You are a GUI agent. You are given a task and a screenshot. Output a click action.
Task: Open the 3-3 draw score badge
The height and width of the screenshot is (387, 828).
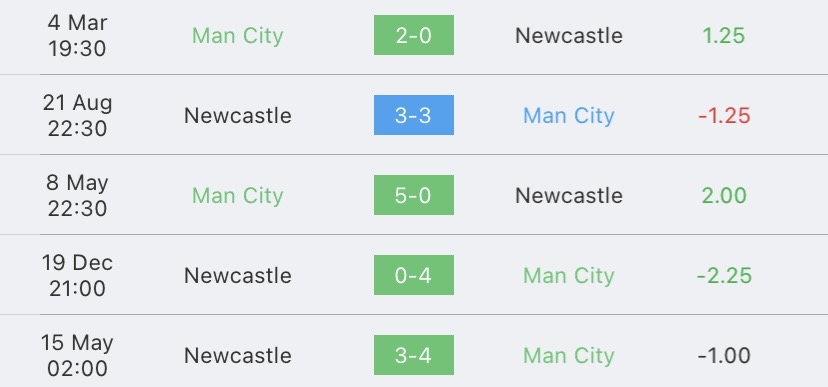(413, 115)
